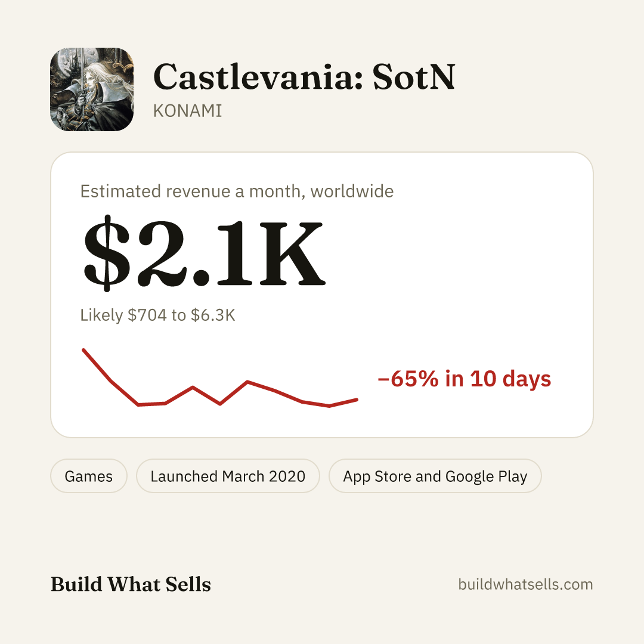Click the starting point of the red trend line
Screen dimensions: 644x644
[x=84, y=350]
